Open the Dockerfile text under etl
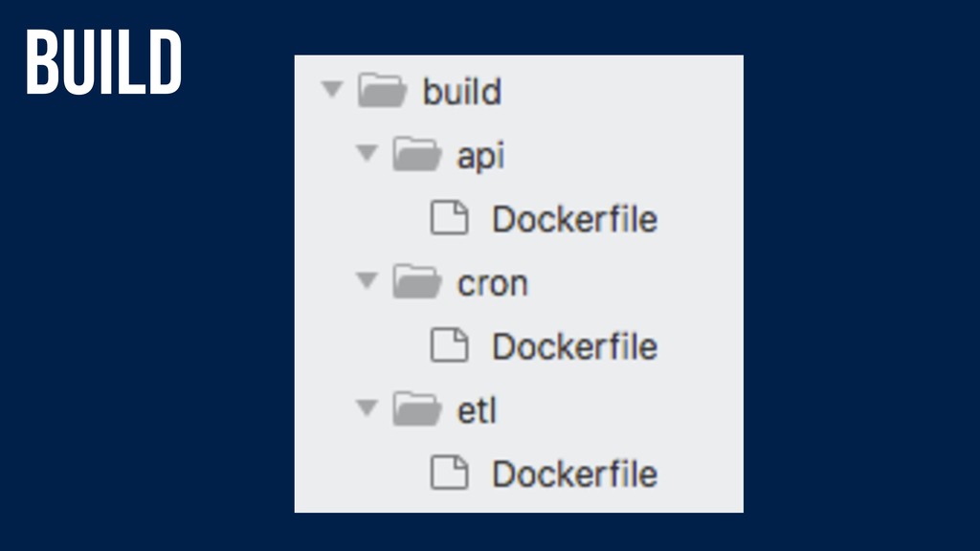This screenshot has width=980, height=551. (x=574, y=474)
